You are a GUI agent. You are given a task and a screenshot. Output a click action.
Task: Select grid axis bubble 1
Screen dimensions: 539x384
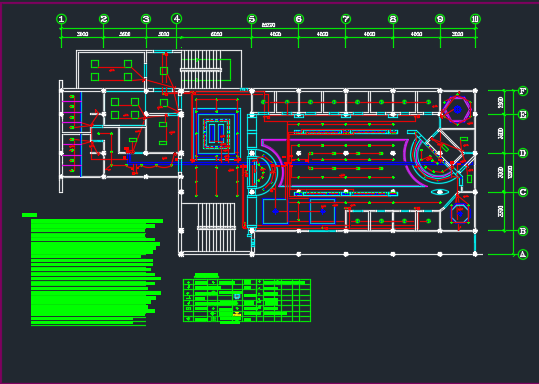click(61, 19)
